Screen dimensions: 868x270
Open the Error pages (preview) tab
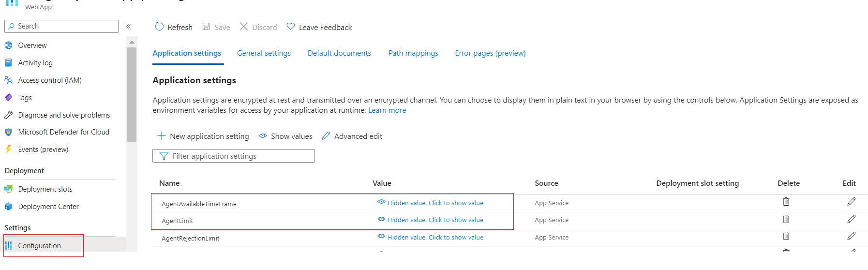(x=490, y=53)
